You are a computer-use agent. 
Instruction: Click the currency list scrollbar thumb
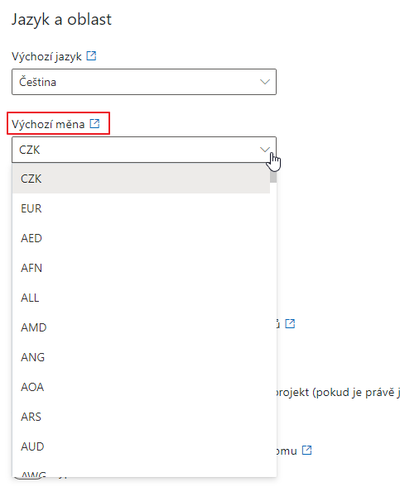click(273, 177)
